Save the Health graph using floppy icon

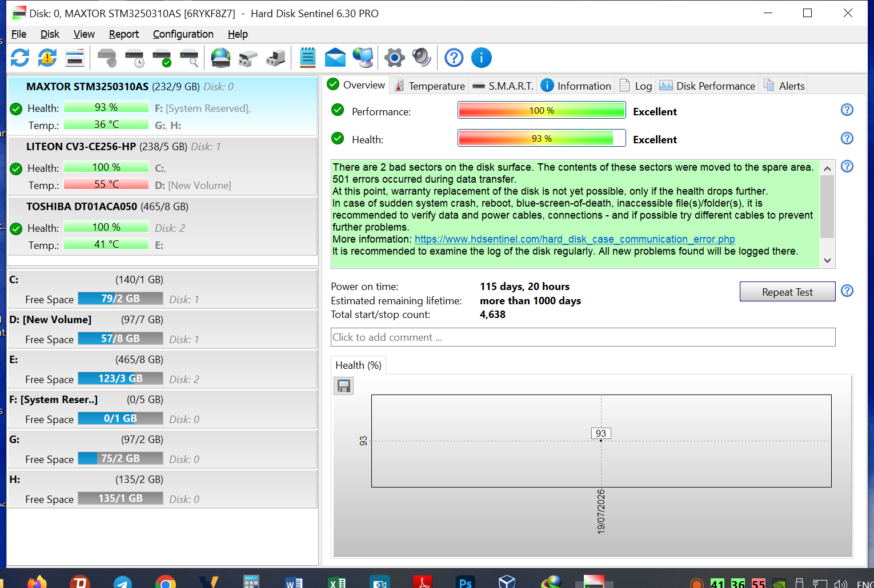[x=344, y=386]
